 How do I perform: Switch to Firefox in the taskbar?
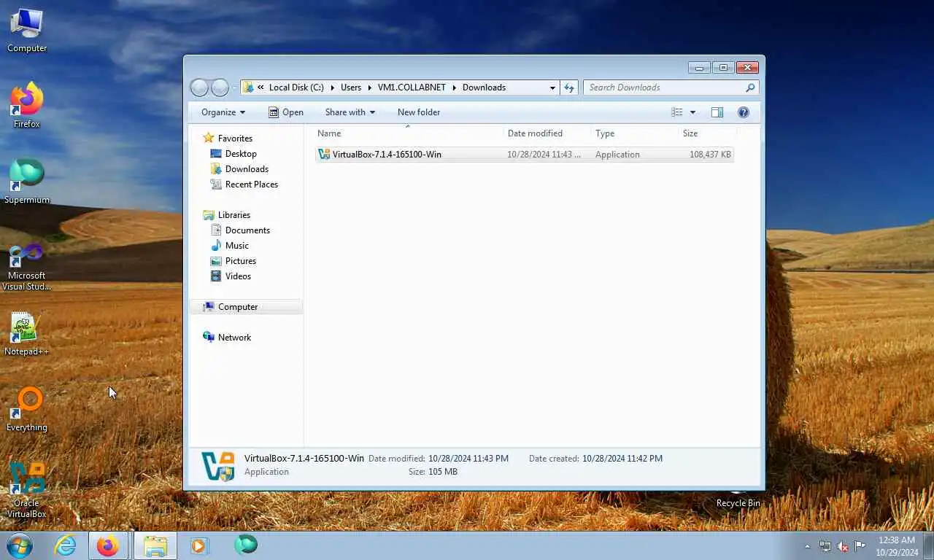point(108,545)
